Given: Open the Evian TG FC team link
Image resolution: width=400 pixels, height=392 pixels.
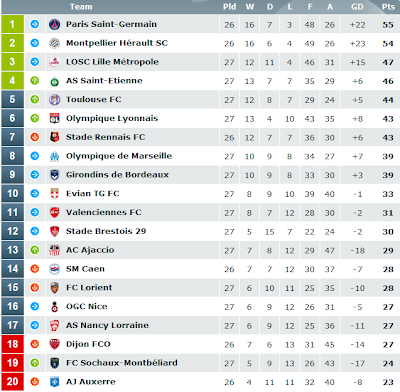Looking at the screenshot, I should tap(93, 193).
